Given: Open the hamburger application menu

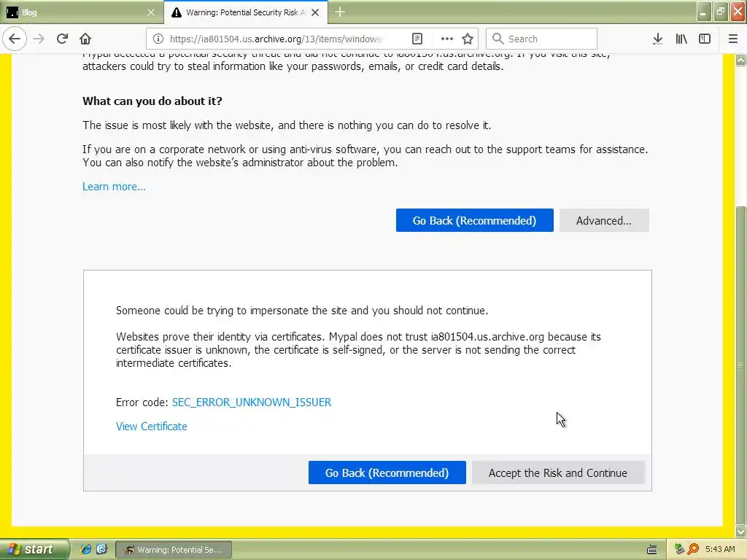Looking at the screenshot, I should (732, 39).
